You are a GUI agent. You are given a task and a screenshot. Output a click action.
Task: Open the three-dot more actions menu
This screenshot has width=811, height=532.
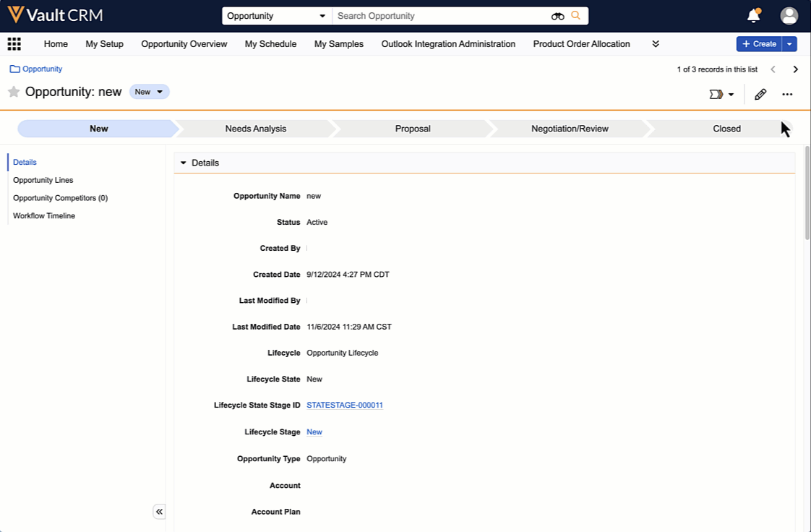pos(787,95)
